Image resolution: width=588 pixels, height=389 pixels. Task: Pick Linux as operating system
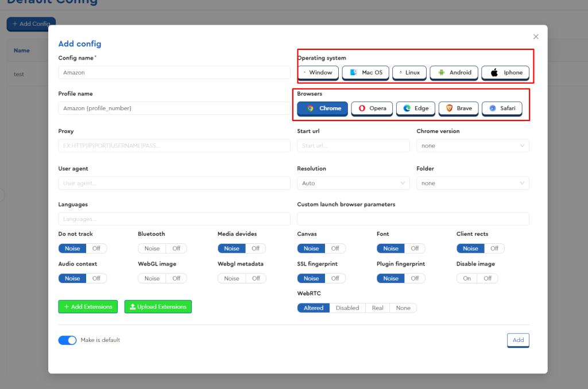409,73
